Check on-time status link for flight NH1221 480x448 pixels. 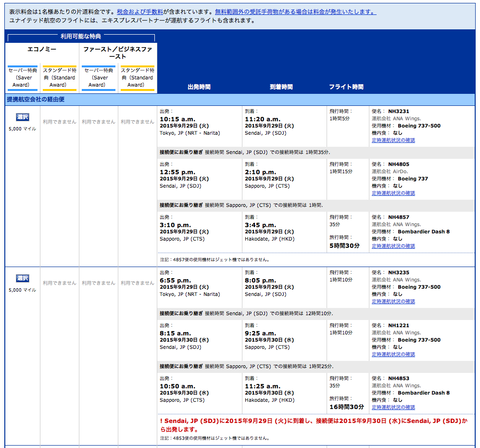393,354
